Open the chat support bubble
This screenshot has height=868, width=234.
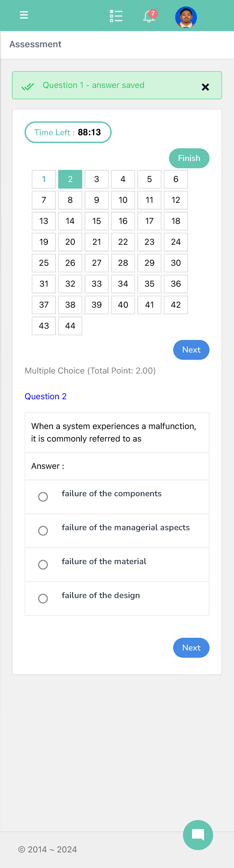point(198,835)
